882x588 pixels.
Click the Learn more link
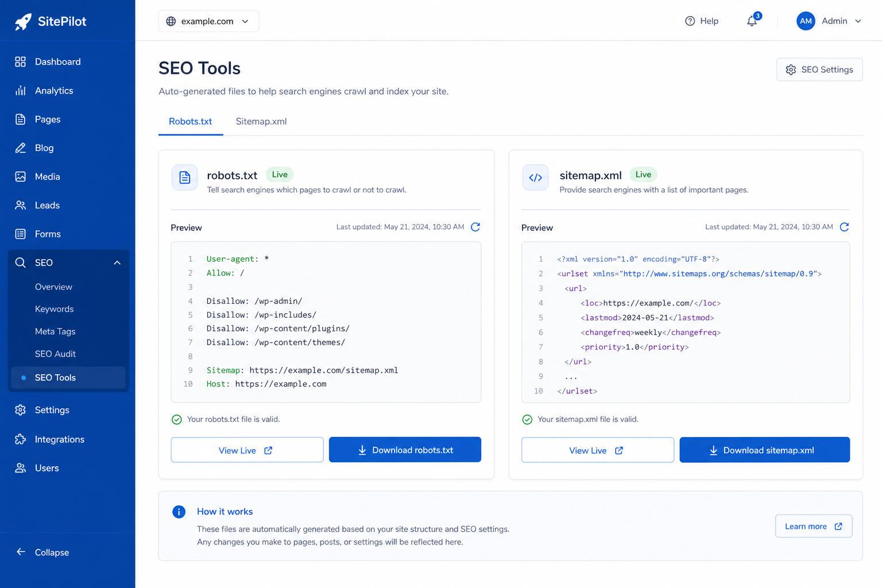pyautogui.click(x=814, y=526)
